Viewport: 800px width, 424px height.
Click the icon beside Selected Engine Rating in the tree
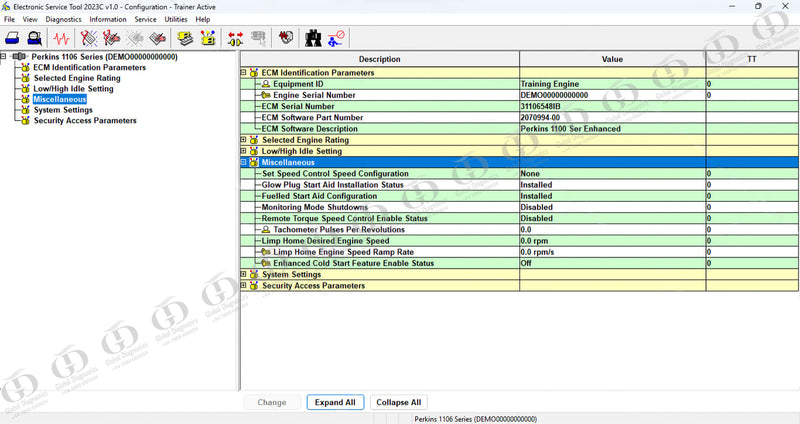[x=25, y=78]
